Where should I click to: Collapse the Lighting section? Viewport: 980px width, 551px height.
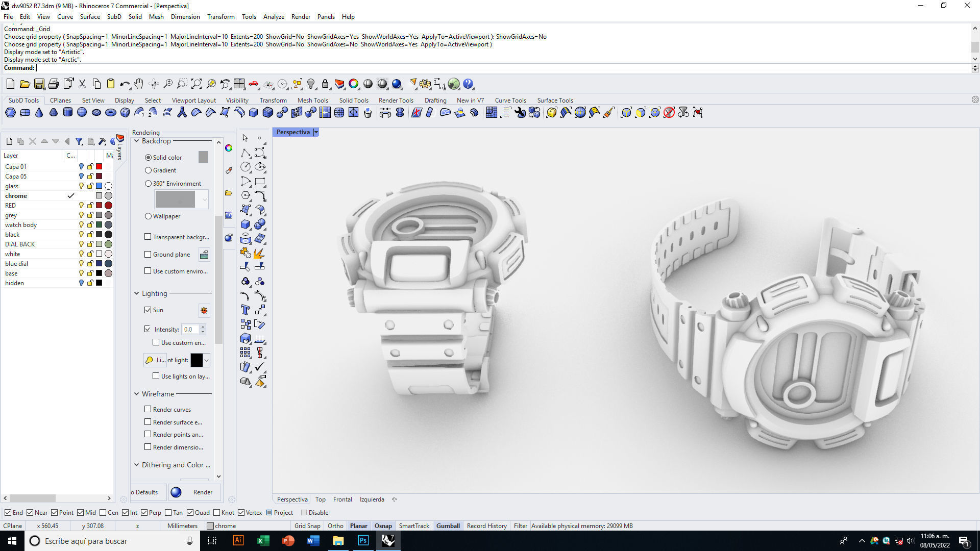tap(137, 293)
